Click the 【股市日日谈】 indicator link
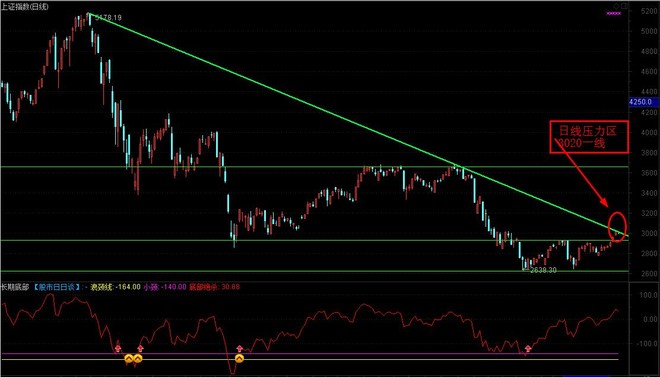The height and width of the screenshot is (377, 660). coord(57,287)
